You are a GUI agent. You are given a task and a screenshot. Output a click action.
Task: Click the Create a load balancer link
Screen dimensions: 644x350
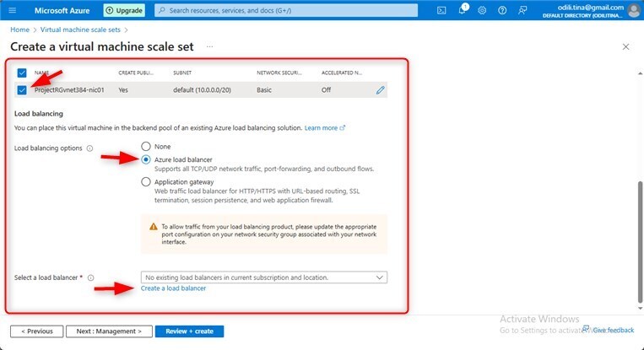click(x=173, y=288)
